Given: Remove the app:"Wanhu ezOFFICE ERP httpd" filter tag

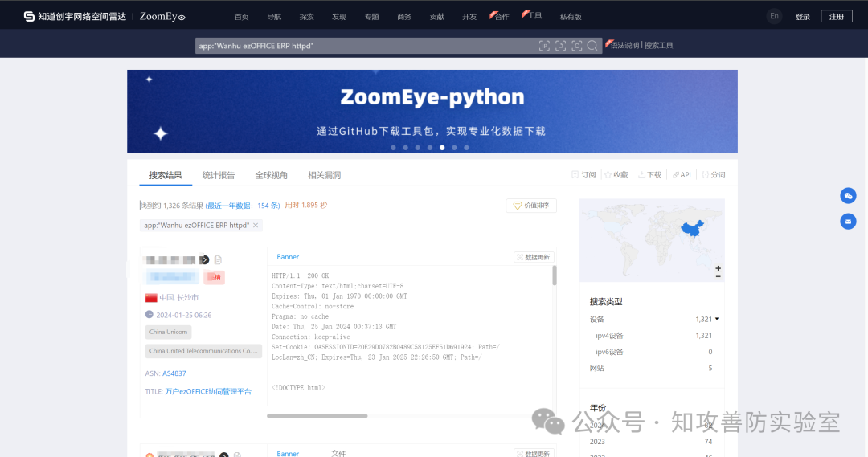Looking at the screenshot, I should [x=256, y=225].
